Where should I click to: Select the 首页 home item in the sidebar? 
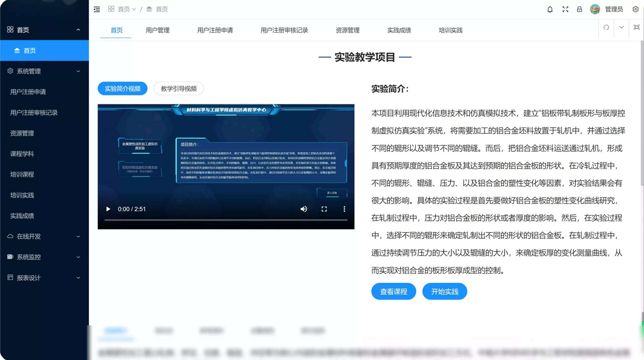click(x=44, y=50)
